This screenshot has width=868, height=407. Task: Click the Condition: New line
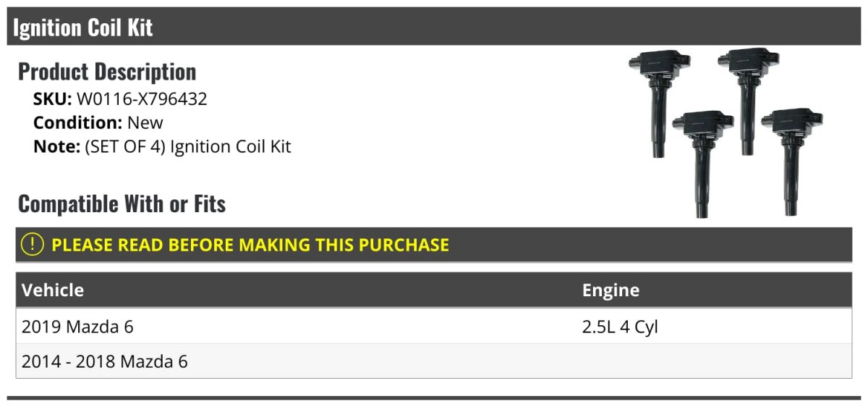coord(98,122)
